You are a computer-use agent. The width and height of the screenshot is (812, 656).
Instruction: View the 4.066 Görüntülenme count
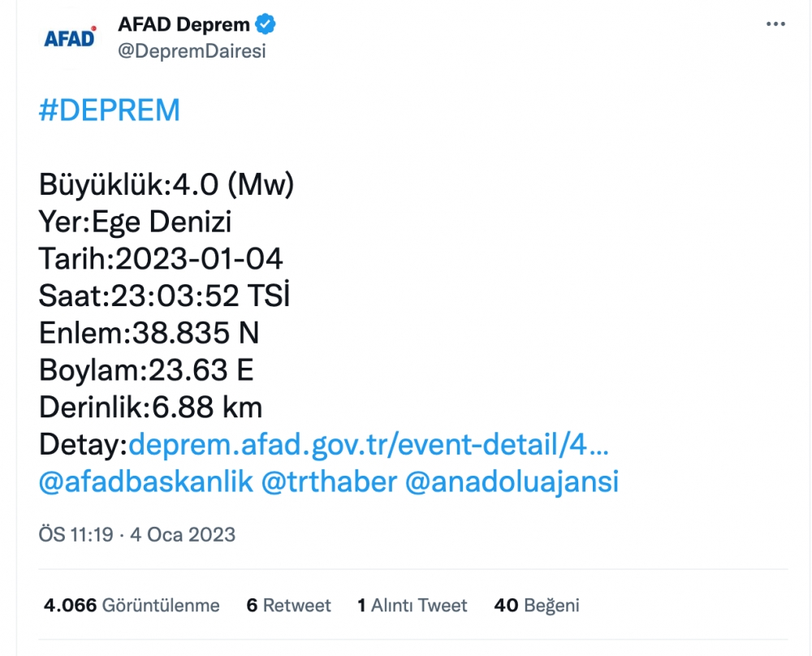pyautogui.click(x=132, y=606)
